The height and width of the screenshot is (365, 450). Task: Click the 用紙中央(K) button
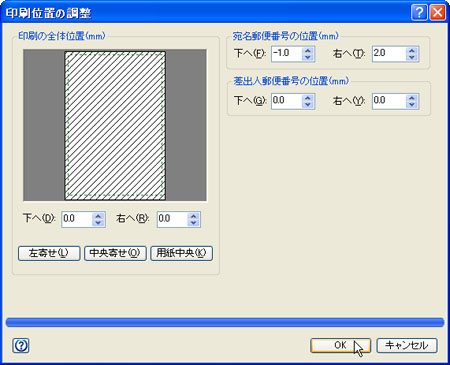click(x=181, y=253)
